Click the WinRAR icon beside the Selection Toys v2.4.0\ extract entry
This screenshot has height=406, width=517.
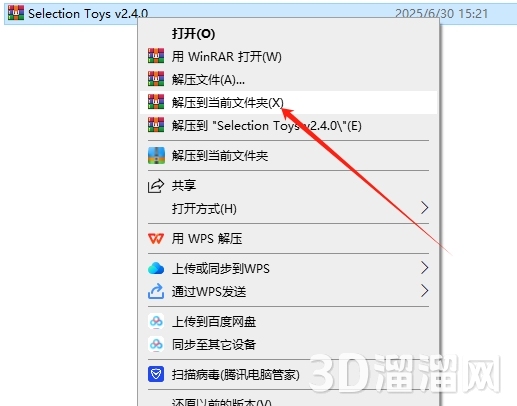(x=156, y=125)
